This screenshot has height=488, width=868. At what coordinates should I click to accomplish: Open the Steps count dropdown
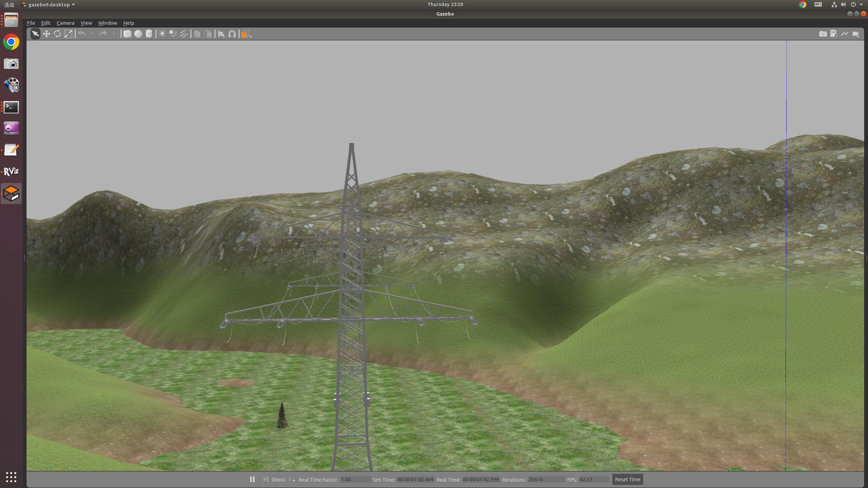tap(292, 480)
